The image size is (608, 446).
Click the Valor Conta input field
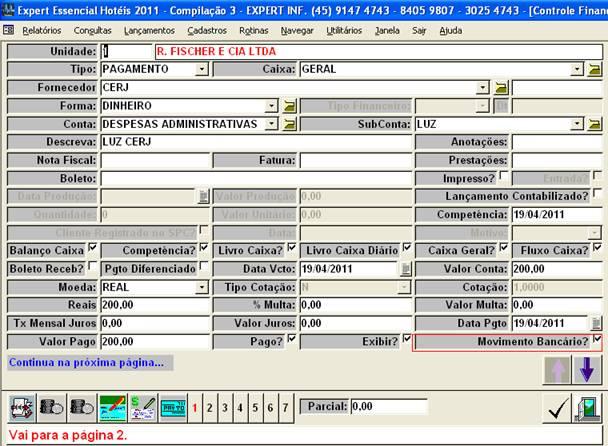click(x=556, y=269)
